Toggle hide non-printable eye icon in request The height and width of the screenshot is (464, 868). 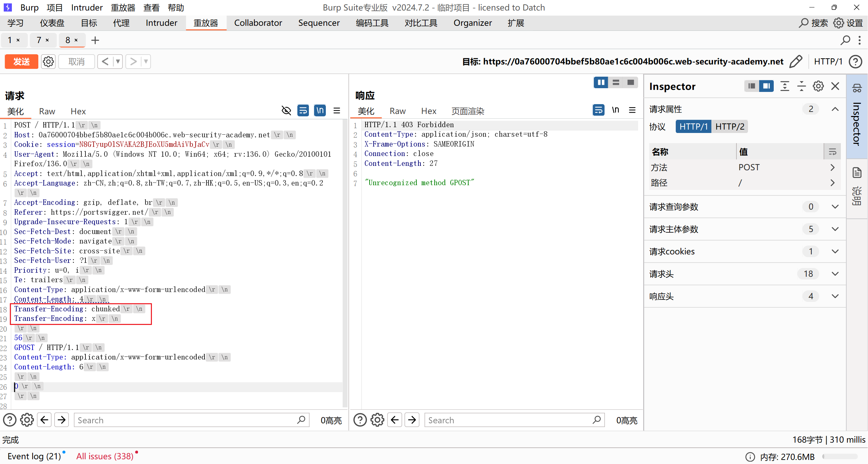[286, 111]
